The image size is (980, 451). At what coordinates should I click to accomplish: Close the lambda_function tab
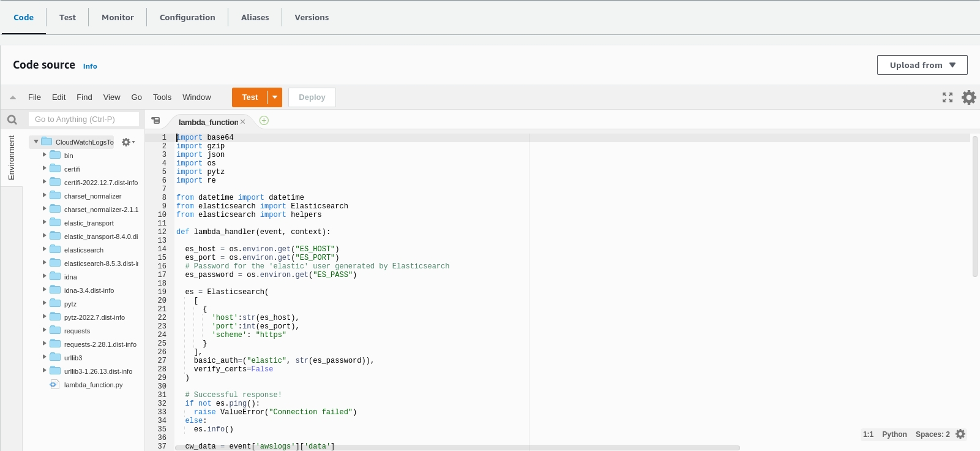[243, 122]
